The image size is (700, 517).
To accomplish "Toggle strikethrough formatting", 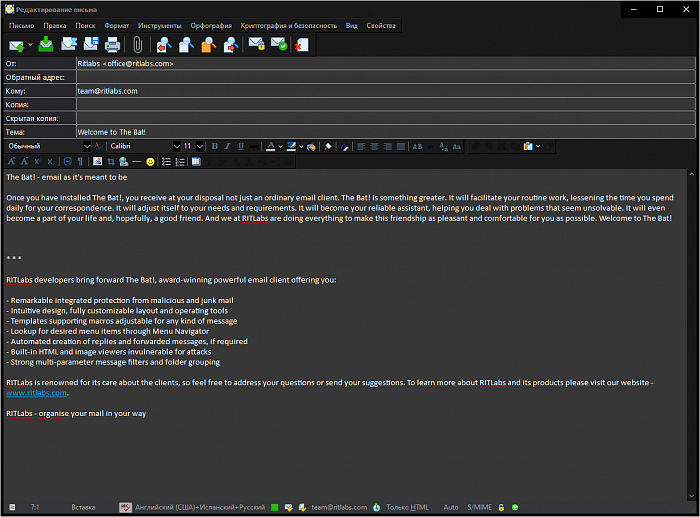I will point(254,146).
